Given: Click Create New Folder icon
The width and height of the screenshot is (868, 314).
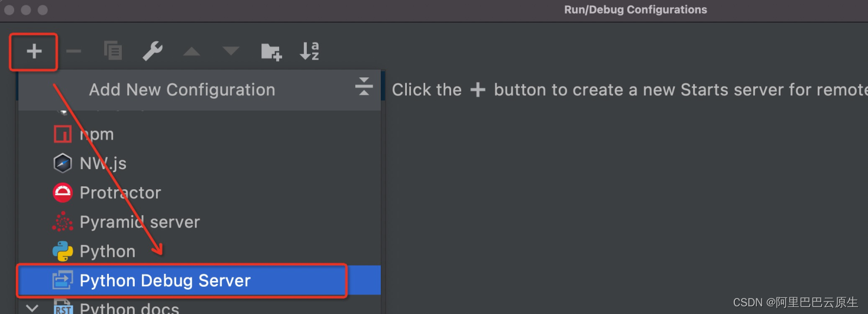Looking at the screenshot, I should click(x=271, y=52).
